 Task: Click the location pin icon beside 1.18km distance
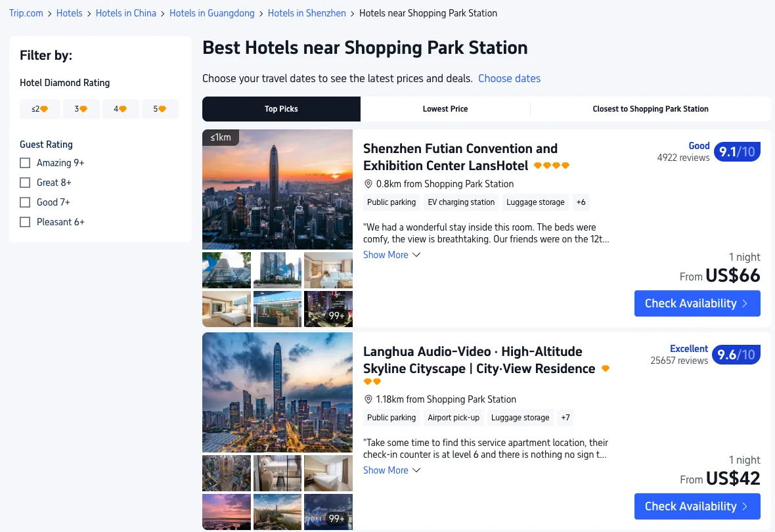[368, 399]
